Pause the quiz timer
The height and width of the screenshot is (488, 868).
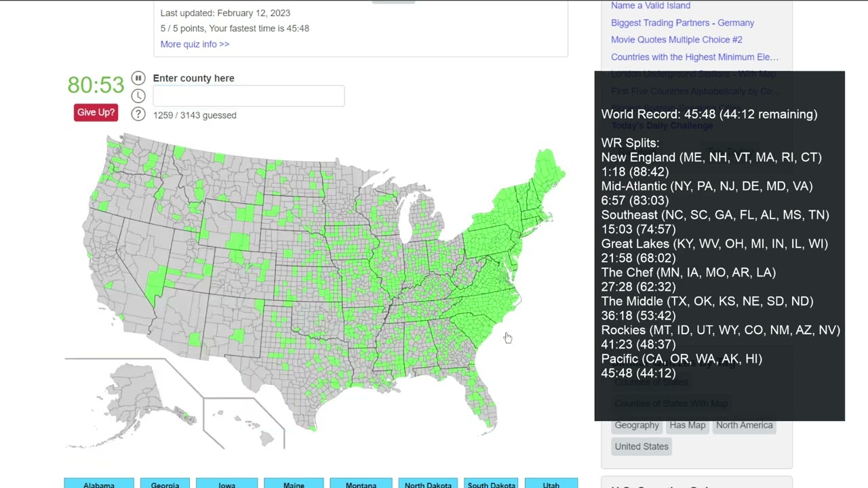(x=138, y=78)
